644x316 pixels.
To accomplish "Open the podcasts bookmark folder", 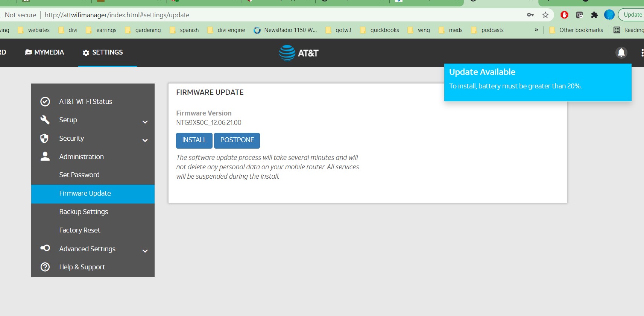I will [488, 30].
